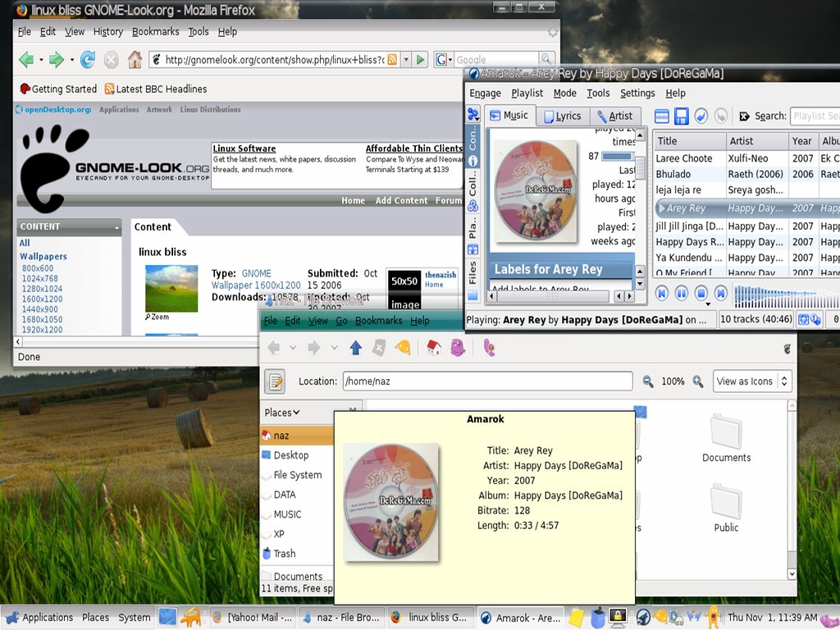Open the Getting Started bookmark

coord(58,89)
